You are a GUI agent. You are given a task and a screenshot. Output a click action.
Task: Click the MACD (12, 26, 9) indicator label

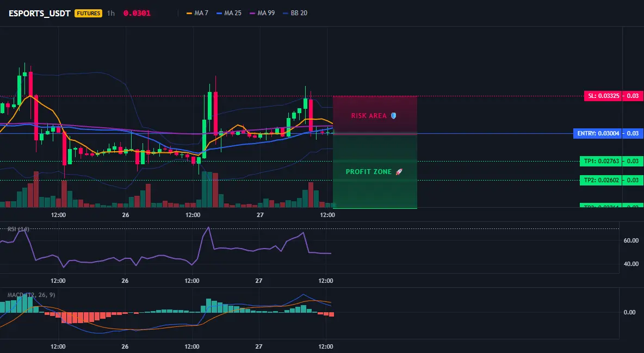(31, 295)
